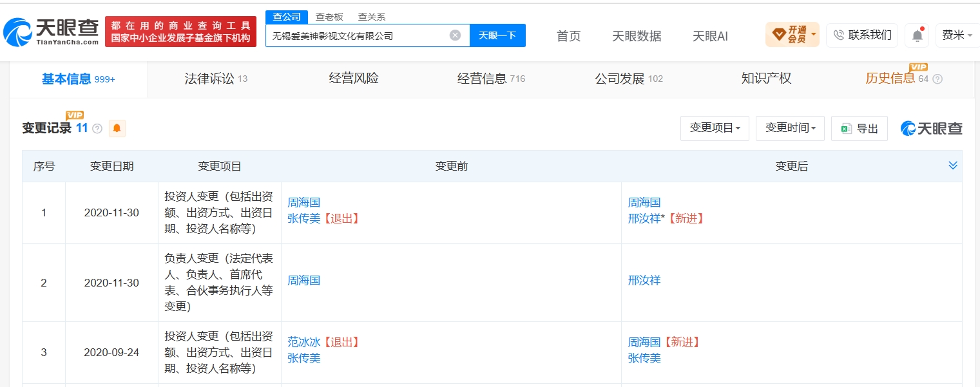Select the 查关系 search tab
This screenshot has height=387, width=980.
tap(372, 17)
